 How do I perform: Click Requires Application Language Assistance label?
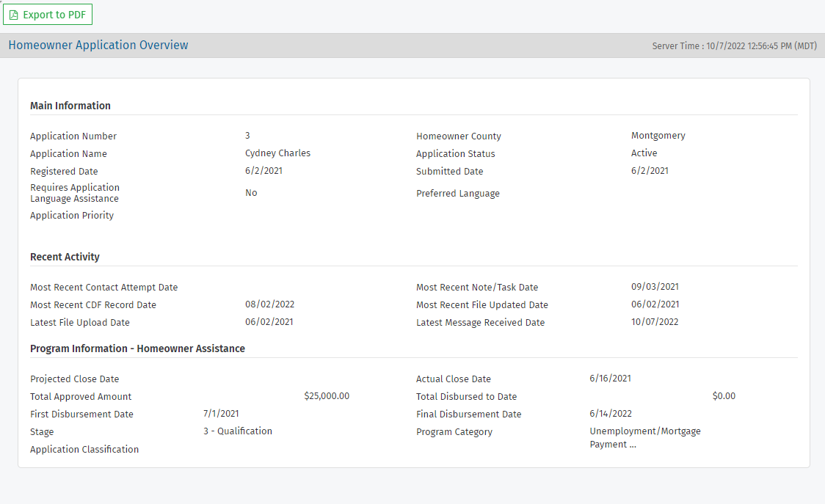tap(75, 193)
